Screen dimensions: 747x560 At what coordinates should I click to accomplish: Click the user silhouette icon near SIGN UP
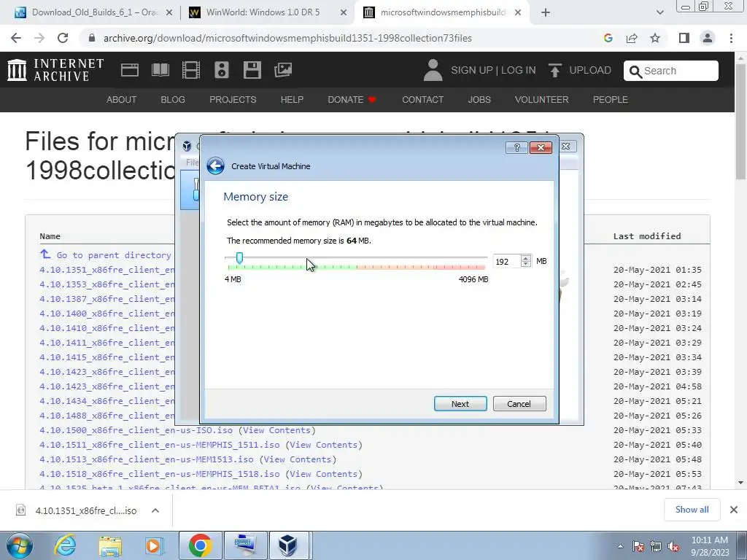(x=433, y=70)
